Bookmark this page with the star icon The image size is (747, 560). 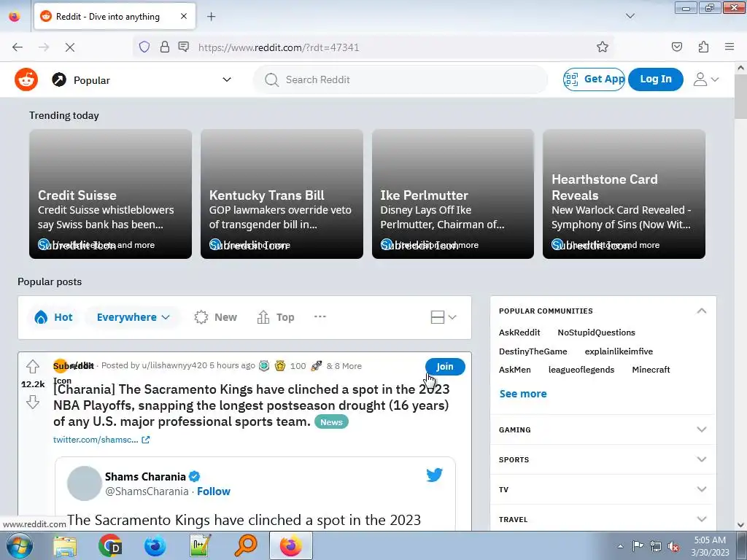point(602,47)
